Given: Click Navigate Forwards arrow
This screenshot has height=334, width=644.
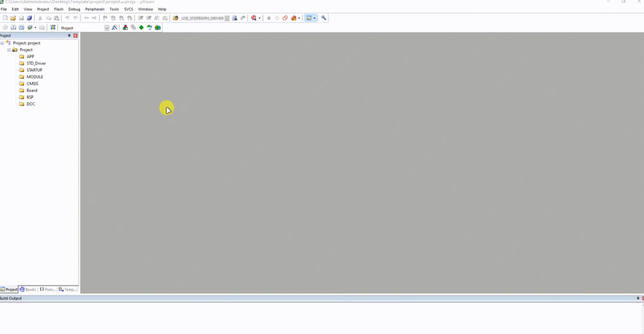Looking at the screenshot, I should click(94, 18).
